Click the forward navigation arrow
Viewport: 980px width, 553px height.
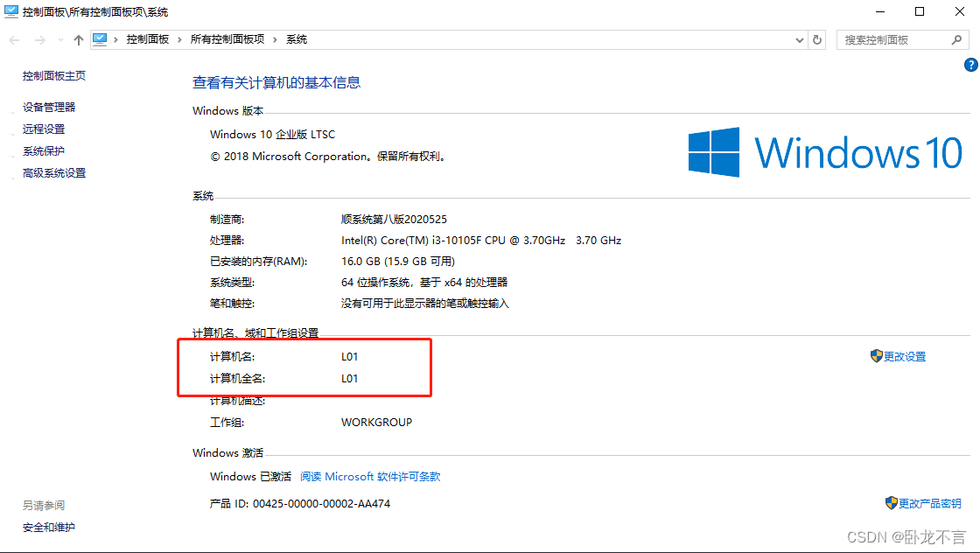pyautogui.click(x=39, y=40)
